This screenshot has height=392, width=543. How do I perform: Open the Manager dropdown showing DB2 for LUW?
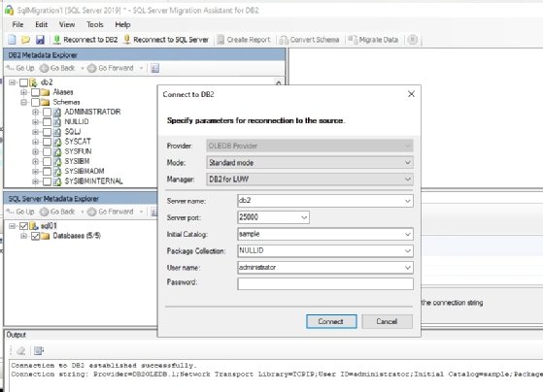pos(310,180)
